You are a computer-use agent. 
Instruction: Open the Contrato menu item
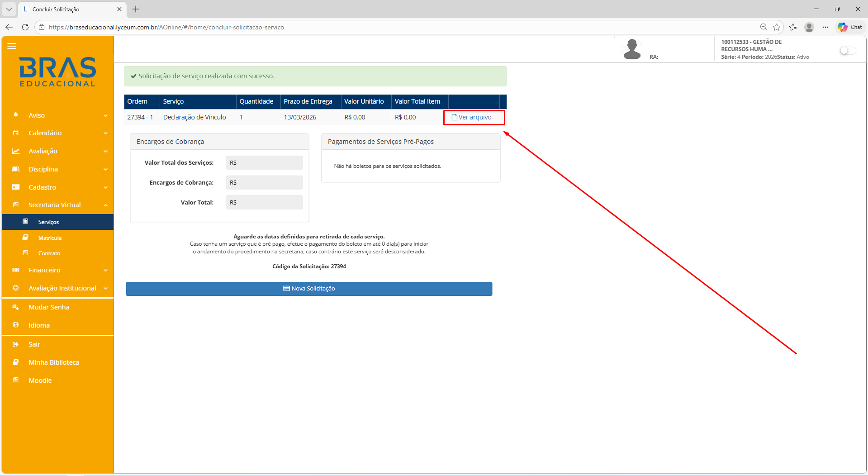[49, 253]
